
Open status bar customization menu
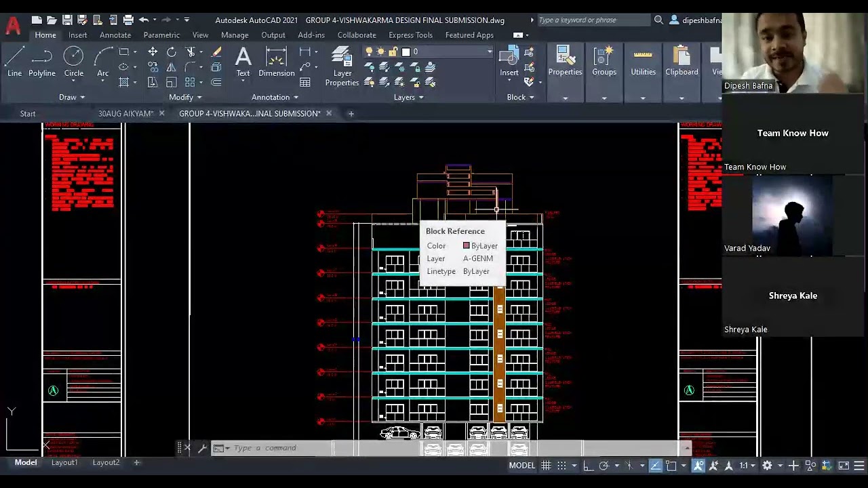(859, 466)
